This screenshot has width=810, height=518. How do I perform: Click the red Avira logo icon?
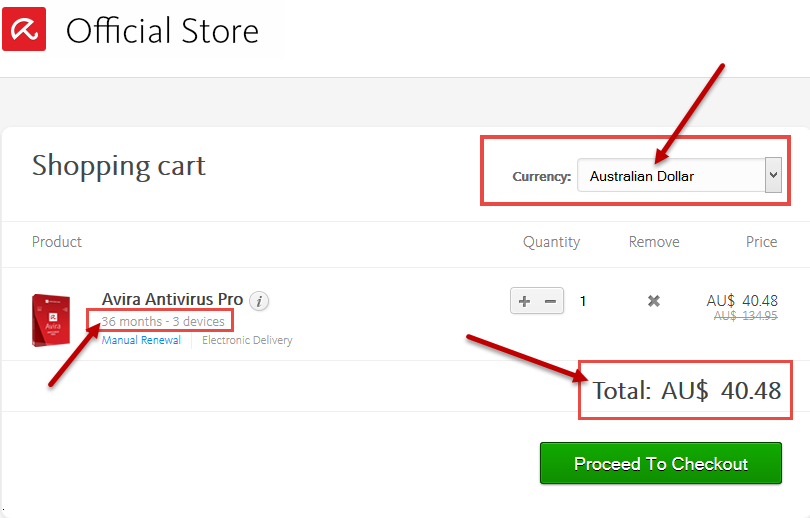click(24, 29)
